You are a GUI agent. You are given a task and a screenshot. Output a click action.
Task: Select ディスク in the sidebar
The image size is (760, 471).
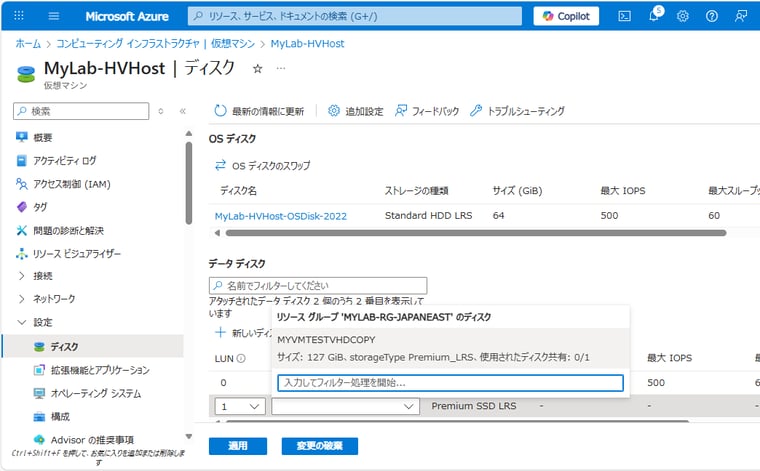pyautogui.click(x=93, y=346)
